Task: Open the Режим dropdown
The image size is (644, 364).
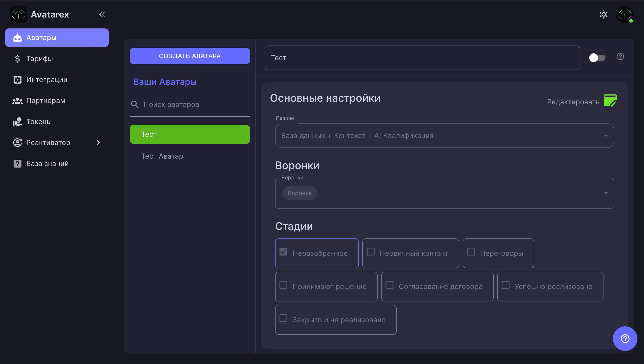Action: tap(606, 135)
